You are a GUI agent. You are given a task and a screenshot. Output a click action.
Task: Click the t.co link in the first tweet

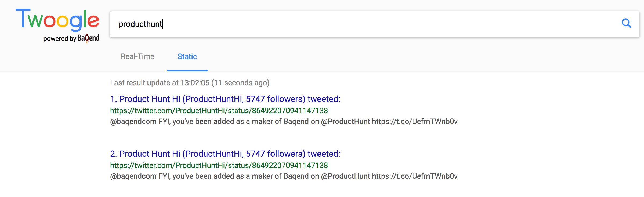click(x=415, y=122)
